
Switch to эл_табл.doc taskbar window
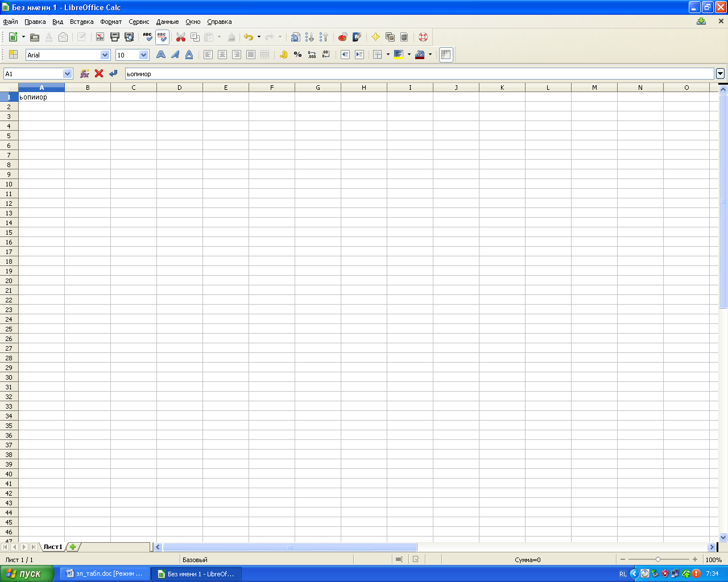pos(105,574)
